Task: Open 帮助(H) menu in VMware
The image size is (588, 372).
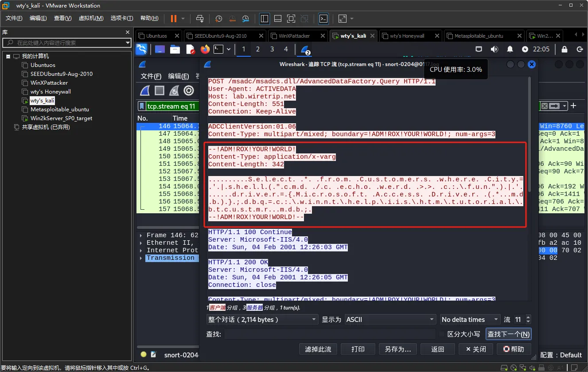Action: coord(149,18)
